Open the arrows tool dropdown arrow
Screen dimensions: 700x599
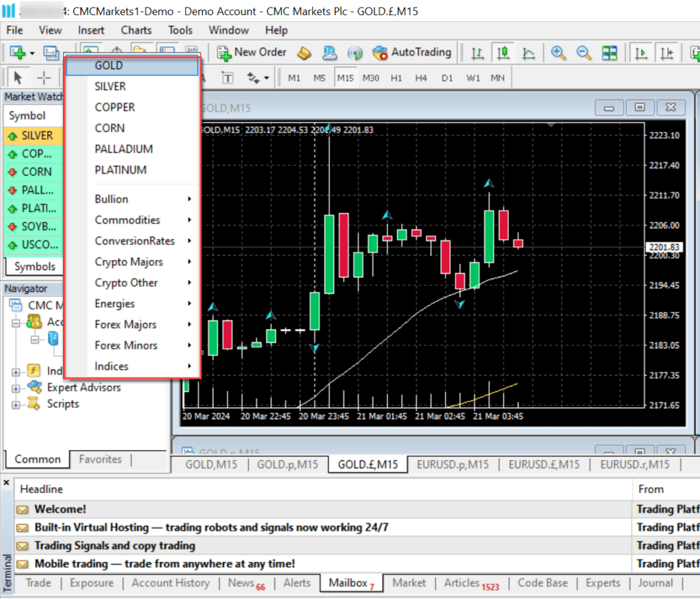point(267,78)
